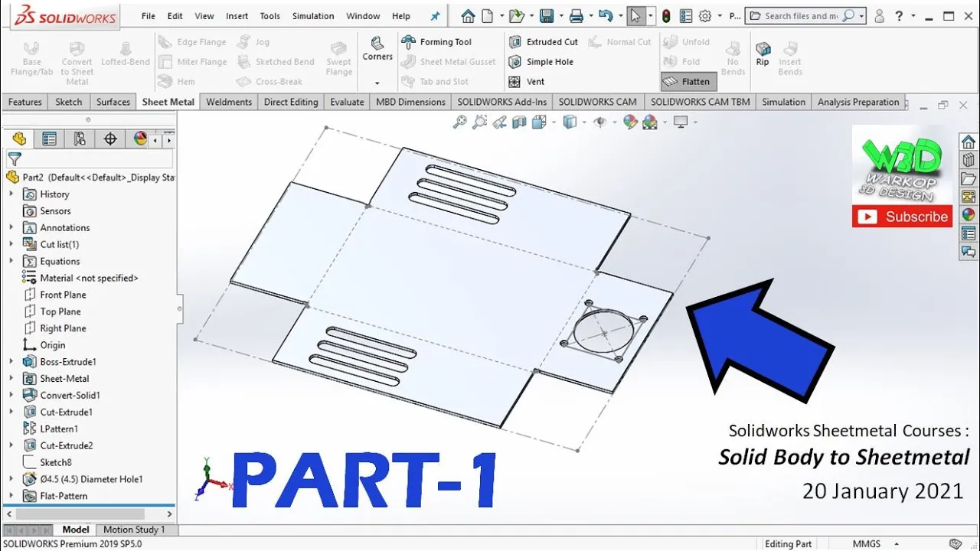The image size is (980, 551).
Task: Switch to the Features tab
Action: [x=24, y=102]
